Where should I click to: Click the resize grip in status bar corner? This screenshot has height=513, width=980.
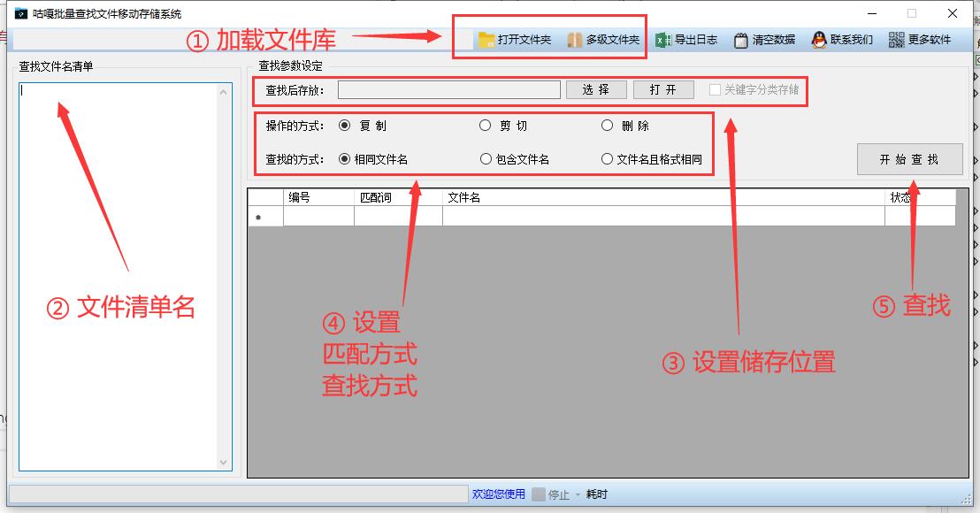pos(966,497)
